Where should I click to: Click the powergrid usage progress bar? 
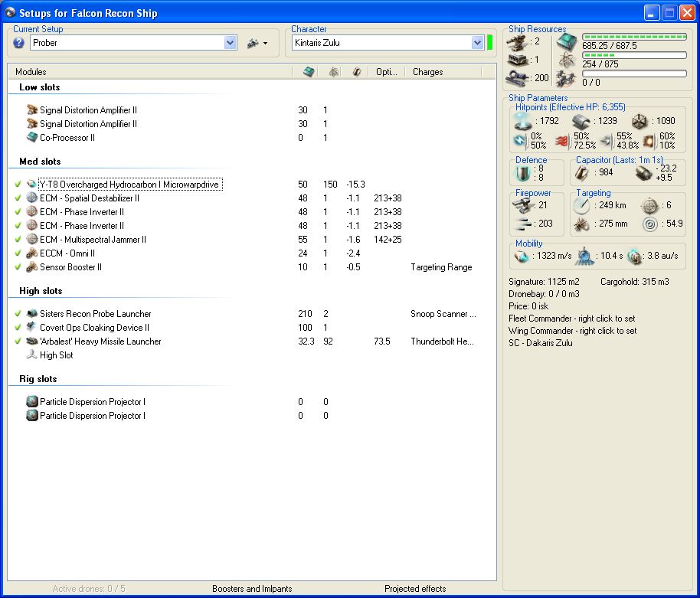point(634,55)
